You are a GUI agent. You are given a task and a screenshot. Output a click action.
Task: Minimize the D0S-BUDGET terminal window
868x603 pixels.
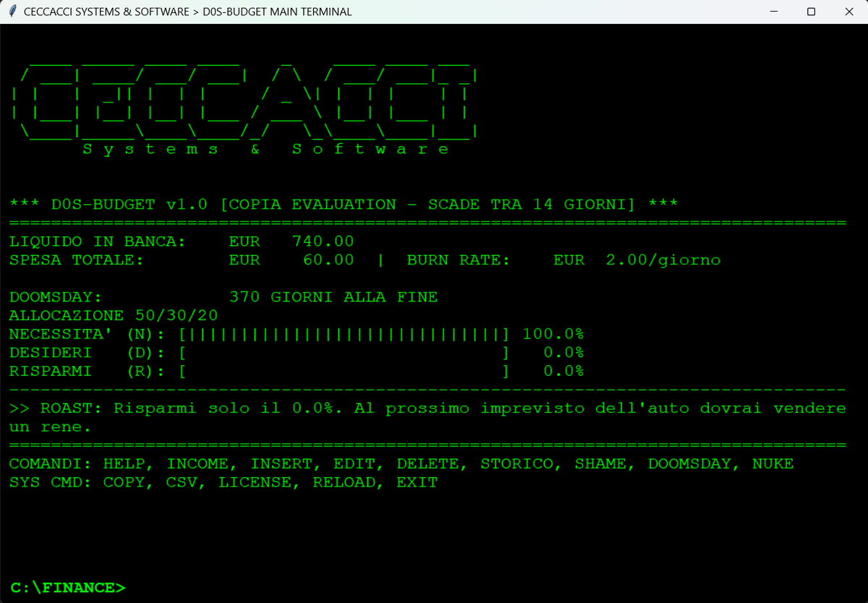point(774,12)
